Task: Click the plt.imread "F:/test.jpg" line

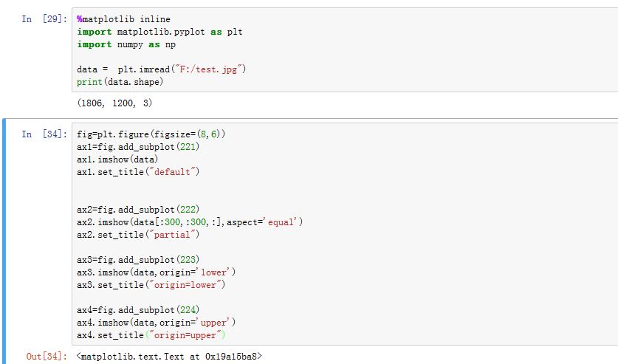Action: 161,69
